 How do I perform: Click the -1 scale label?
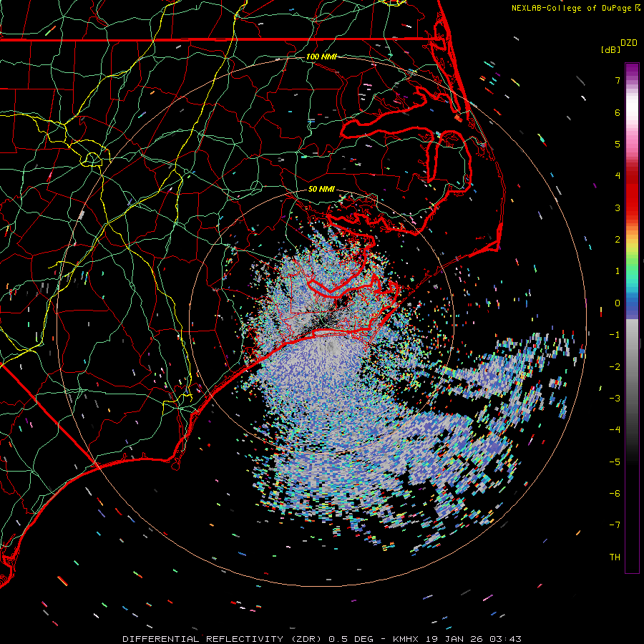[x=615, y=335]
